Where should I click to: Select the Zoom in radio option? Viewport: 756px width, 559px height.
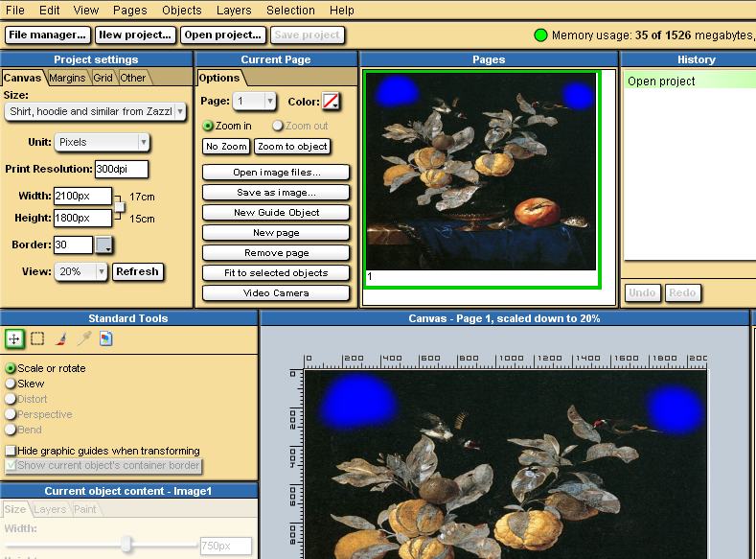(208, 126)
